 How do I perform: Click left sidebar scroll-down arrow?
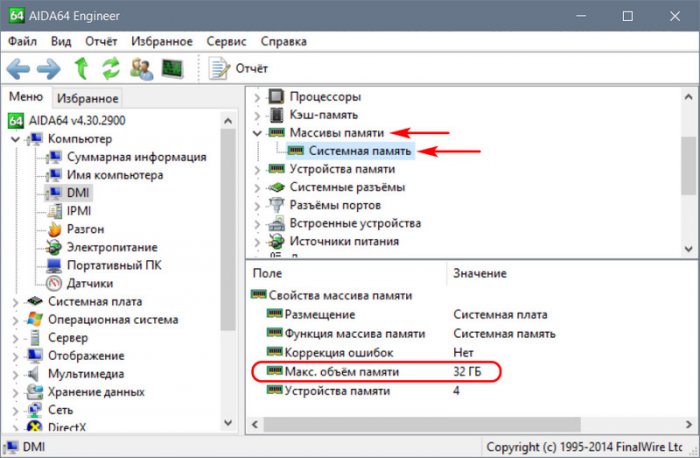coord(228,422)
